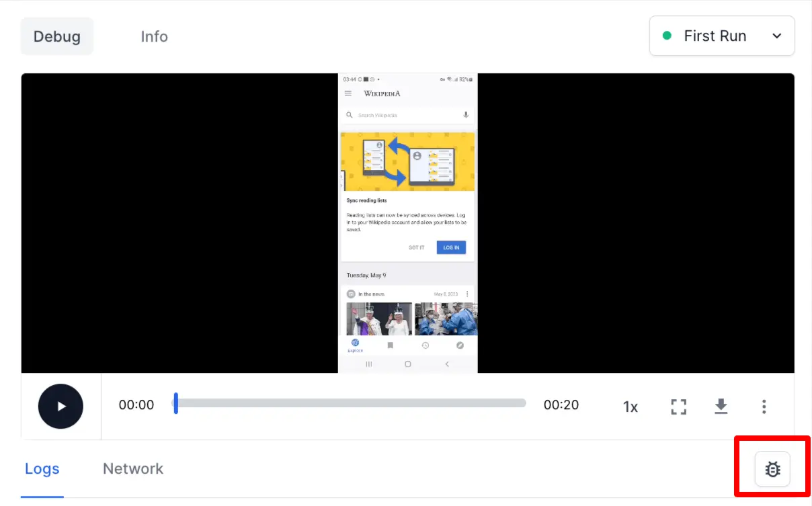The height and width of the screenshot is (506, 812).
Task: Enter fullscreen mode for the video
Action: coord(679,407)
